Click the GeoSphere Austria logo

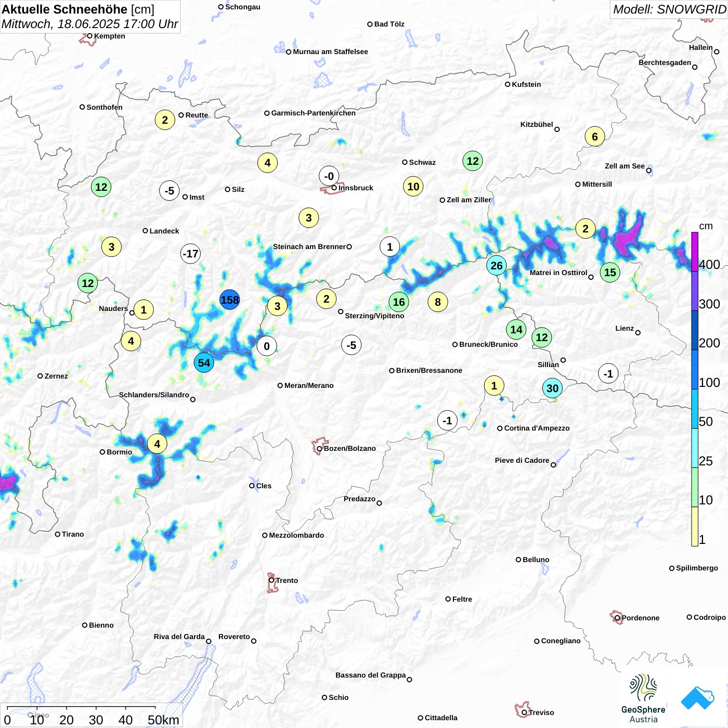643,698
